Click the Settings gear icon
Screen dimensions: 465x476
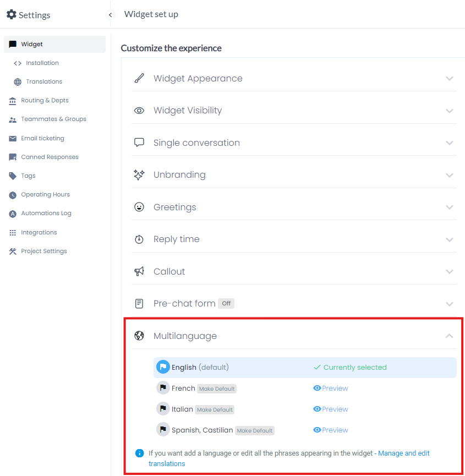[11, 15]
